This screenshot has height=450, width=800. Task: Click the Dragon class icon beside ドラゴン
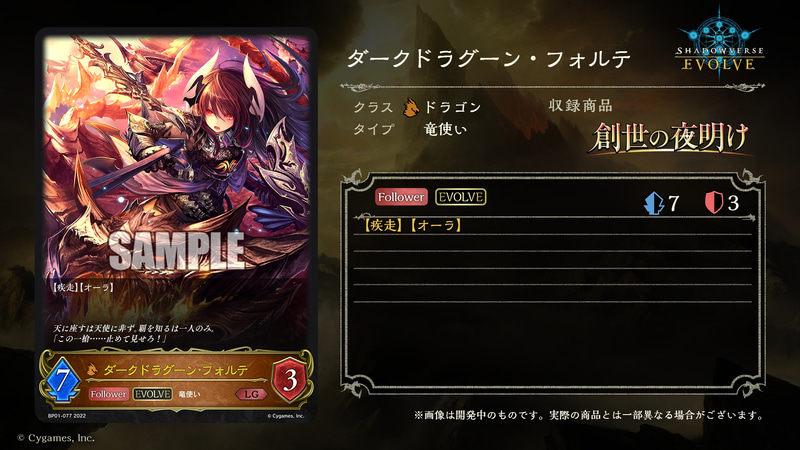(411, 107)
